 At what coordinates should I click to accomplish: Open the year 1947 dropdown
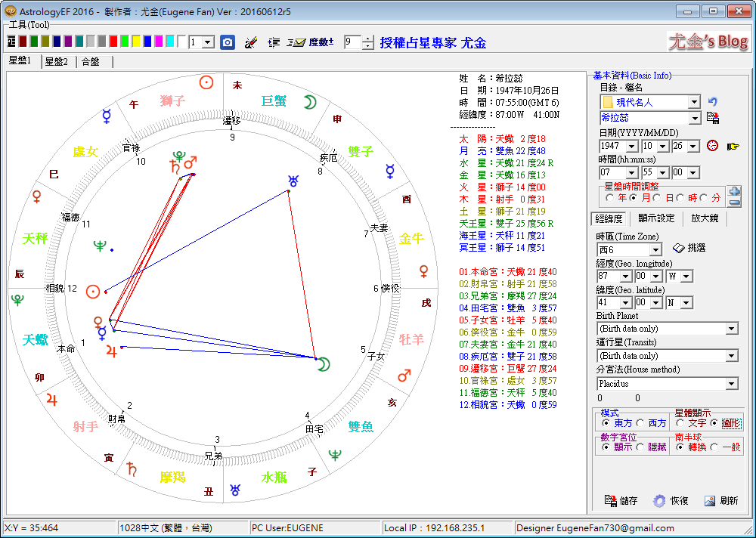[x=632, y=146]
